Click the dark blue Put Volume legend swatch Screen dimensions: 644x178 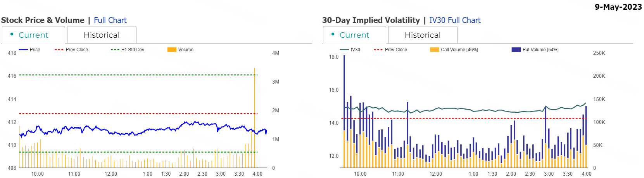[516, 50]
